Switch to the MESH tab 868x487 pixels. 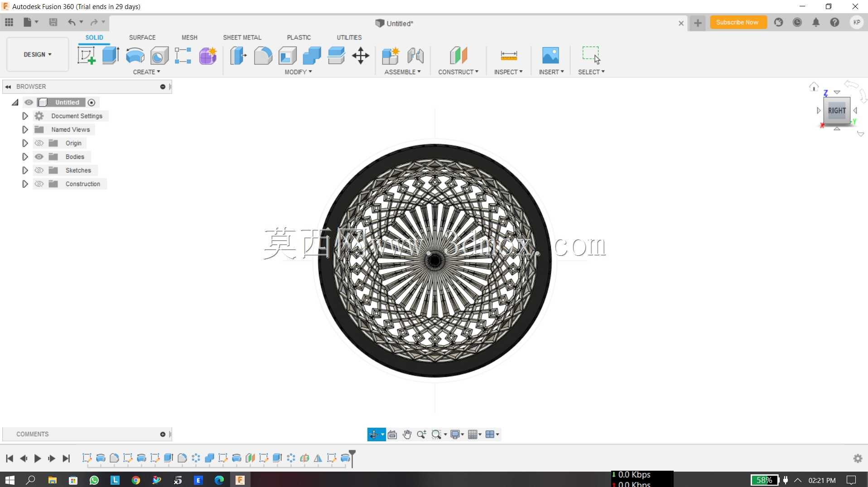(x=189, y=38)
